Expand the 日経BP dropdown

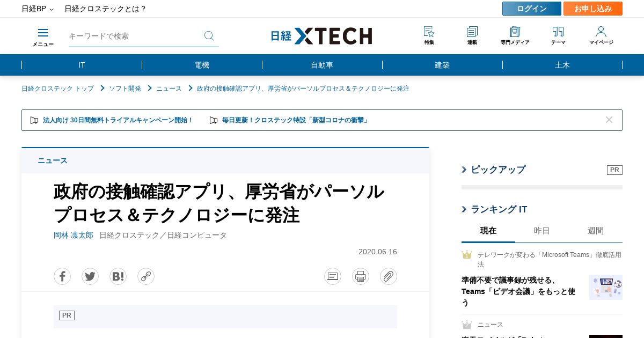click(38, 9)
